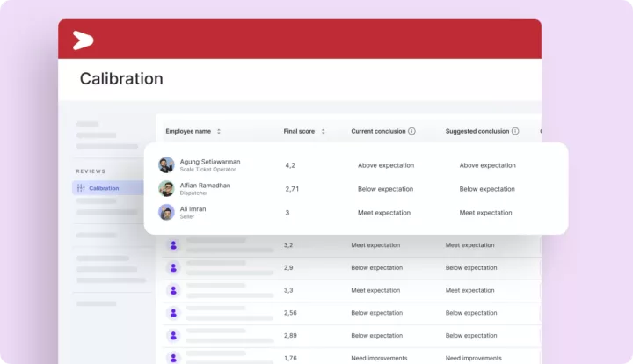Open the Calibration item in Reviews sidebar
The height and width of the screenshot is (364, 633).
click(104, 188)
